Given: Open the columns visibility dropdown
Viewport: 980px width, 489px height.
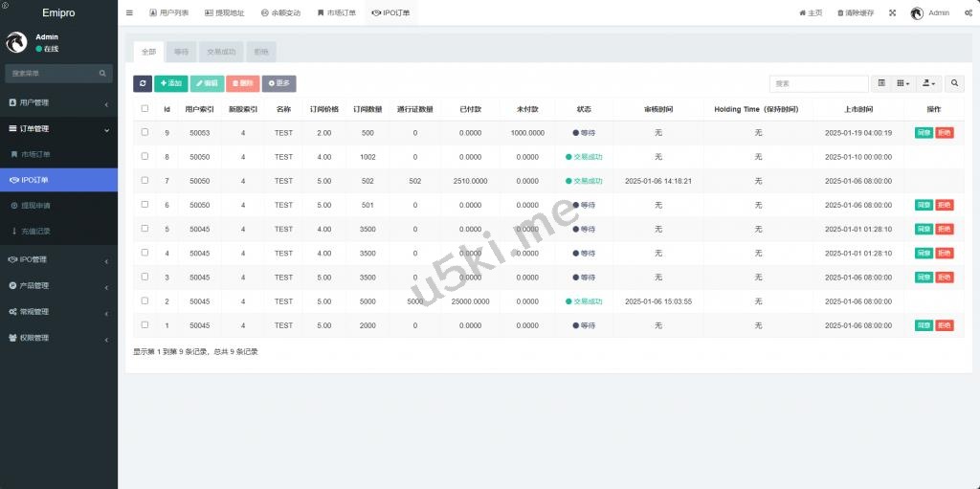Looking at the screenshot, I should pos(903,84).
